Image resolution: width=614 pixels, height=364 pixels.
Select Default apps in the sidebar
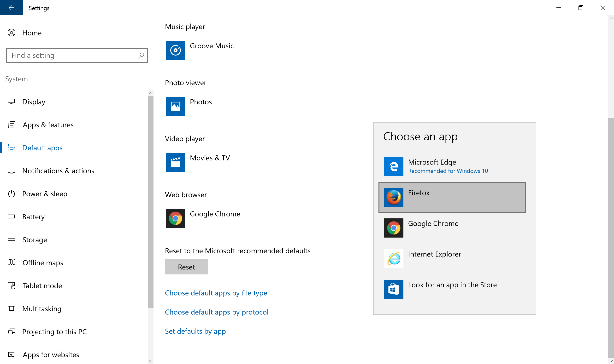click(x=42, y=148)
